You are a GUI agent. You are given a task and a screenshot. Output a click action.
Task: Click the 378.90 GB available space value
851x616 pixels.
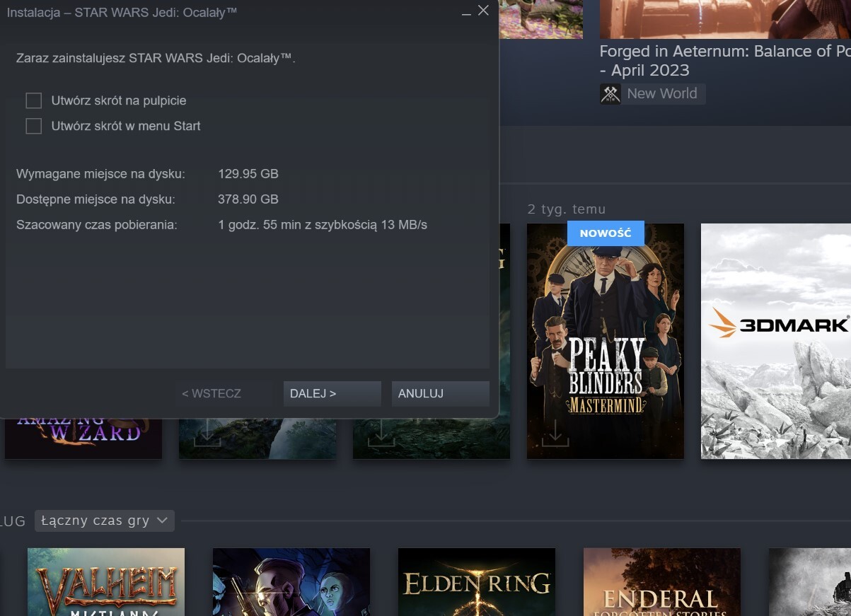tap(248, 199)
